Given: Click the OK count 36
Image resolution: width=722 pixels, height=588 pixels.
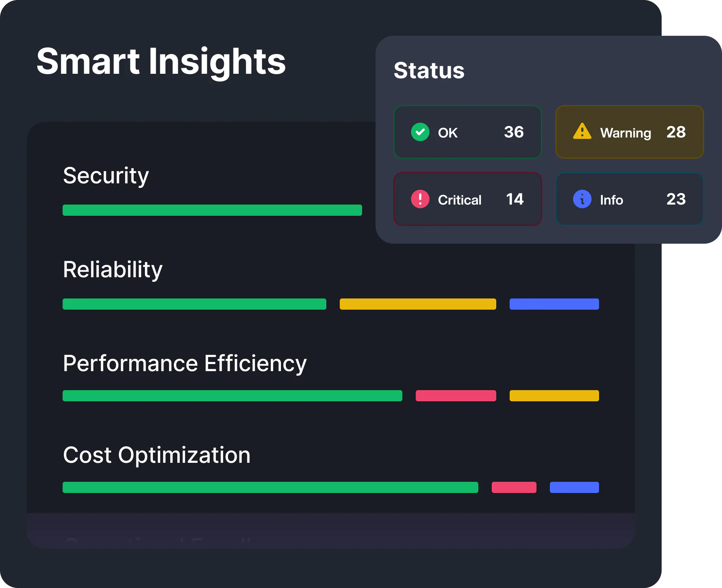Looking at the screenshot, I should click(514, 132).
